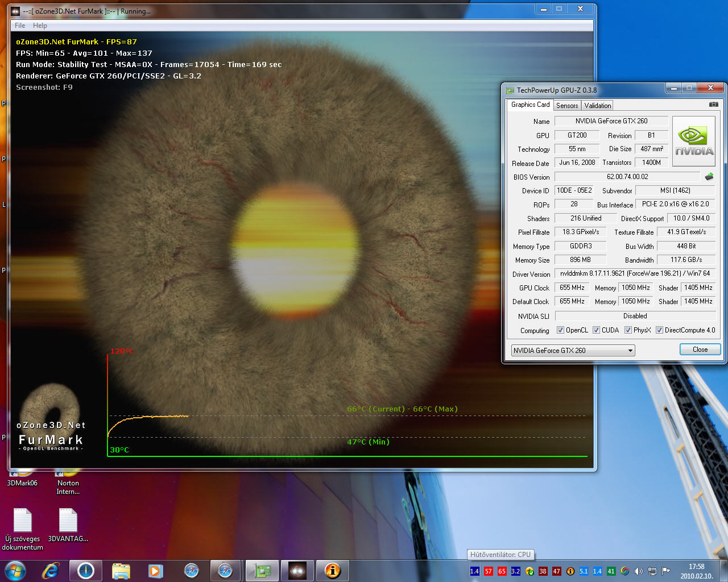The height and width of the screenshot is (582, 728).
Task: Open the File menu in FurMark
Action: pos(20,26)
